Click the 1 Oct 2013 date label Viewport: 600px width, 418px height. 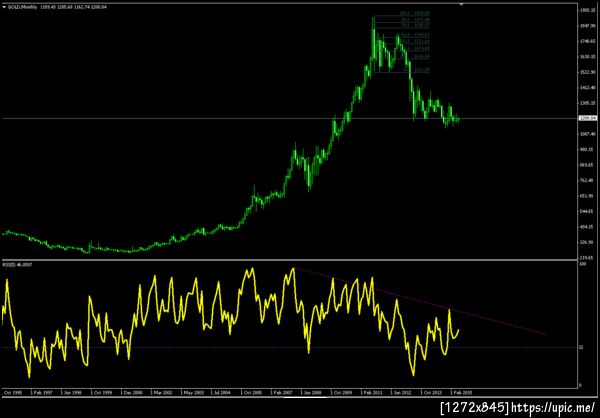tap(432, 392)
